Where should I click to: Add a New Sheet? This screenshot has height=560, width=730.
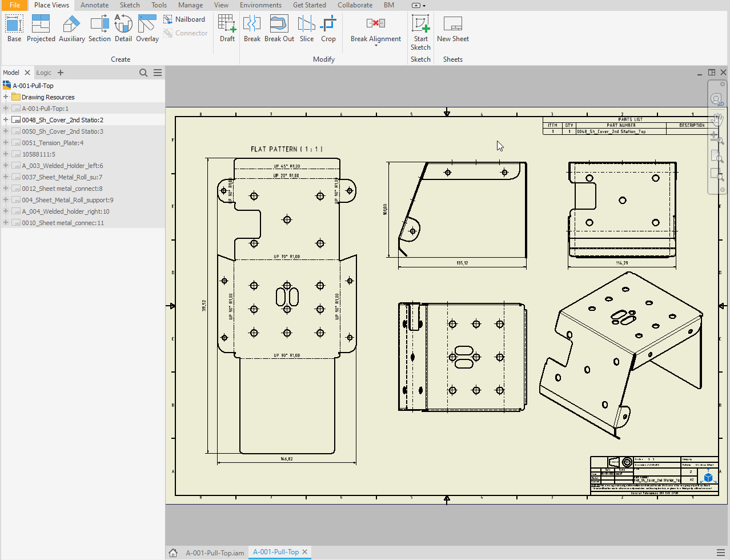coord(452,28)
